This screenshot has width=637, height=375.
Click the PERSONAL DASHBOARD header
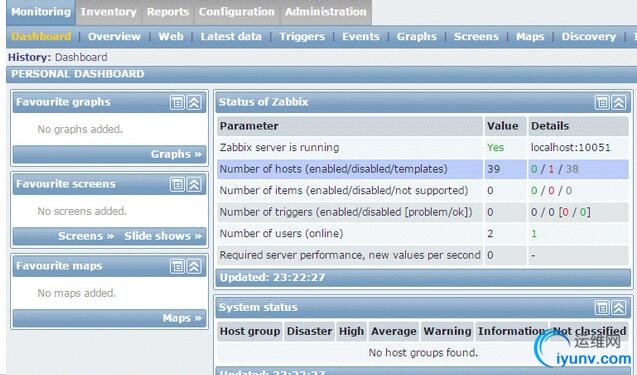point(78,74)
